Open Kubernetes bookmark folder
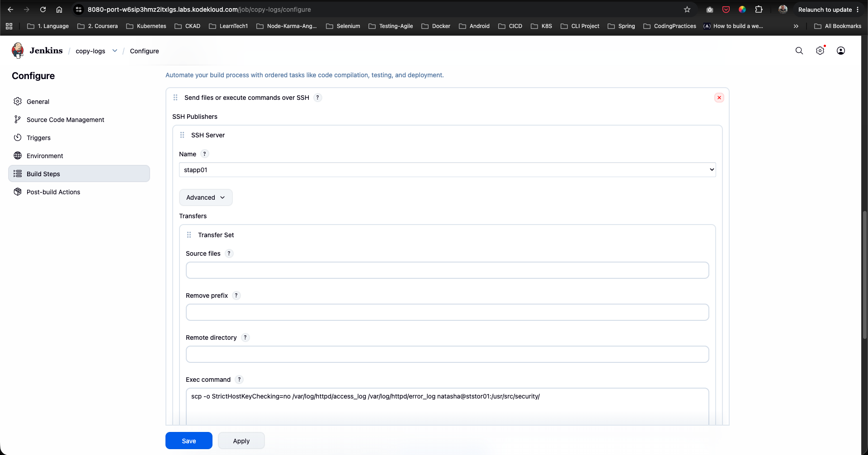Image resolution: width=868 pixels, height=455 pixels. 146,26
